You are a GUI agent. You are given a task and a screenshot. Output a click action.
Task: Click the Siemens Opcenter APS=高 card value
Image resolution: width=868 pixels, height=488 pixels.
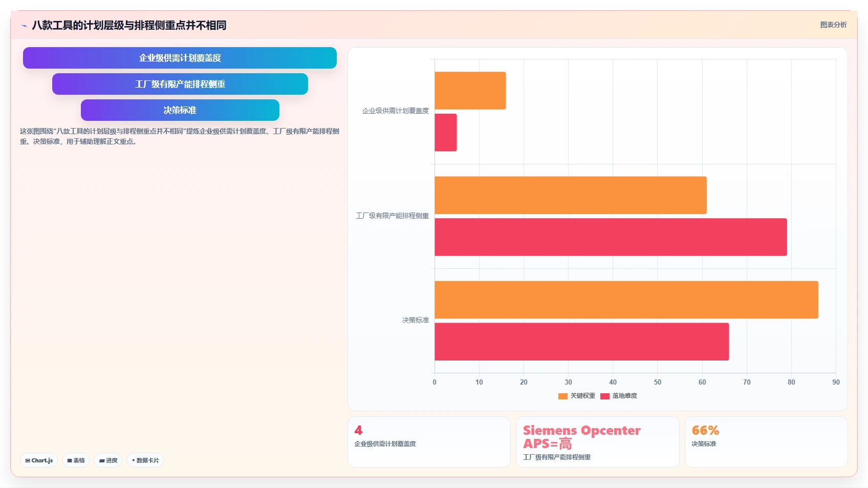(581, 437)
